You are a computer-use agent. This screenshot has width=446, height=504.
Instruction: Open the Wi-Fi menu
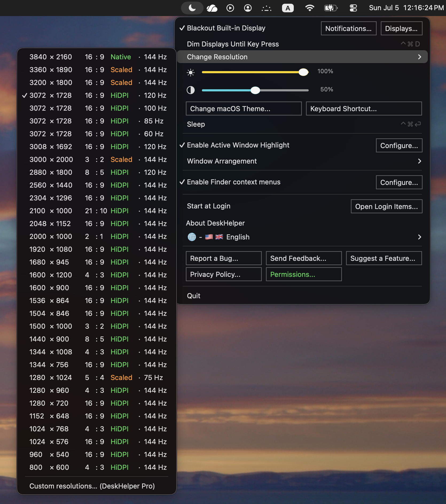pos(310,8)
